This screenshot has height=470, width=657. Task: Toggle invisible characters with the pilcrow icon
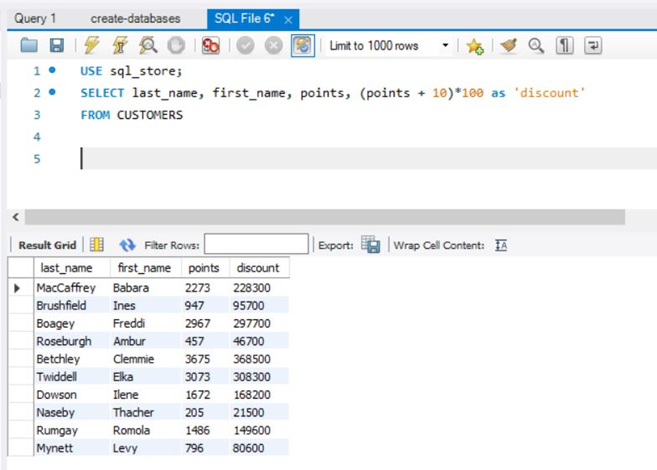[564, 45]
